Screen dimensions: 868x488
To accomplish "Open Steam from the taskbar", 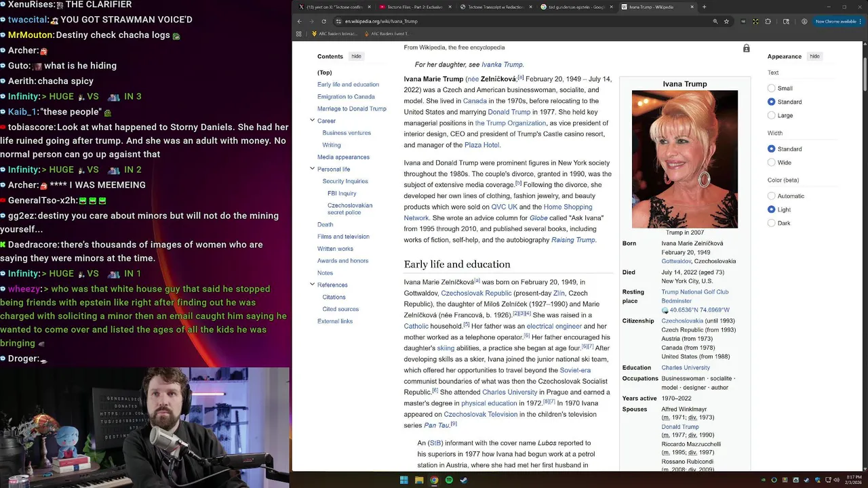I will [464, 480].
